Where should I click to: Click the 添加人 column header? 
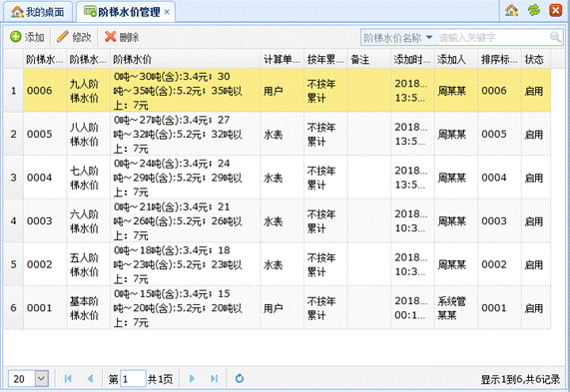[x=456, y=59]
